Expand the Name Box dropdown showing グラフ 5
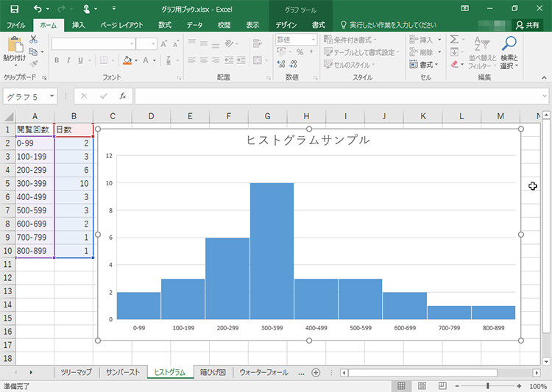 52,96
